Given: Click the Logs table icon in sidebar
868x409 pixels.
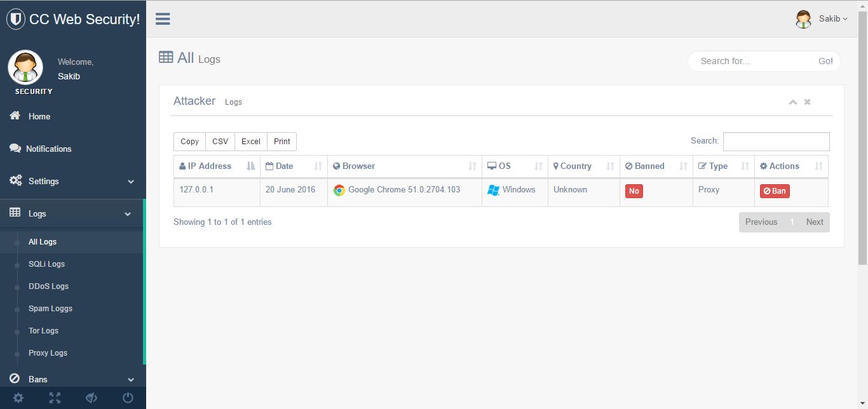Looking at the screenshot, I should 15,213.
